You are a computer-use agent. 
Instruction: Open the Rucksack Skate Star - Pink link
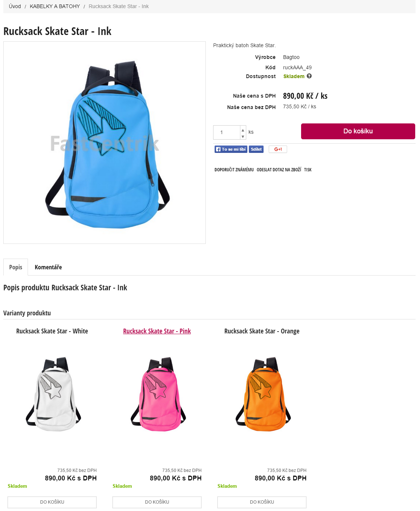point(157,331)
